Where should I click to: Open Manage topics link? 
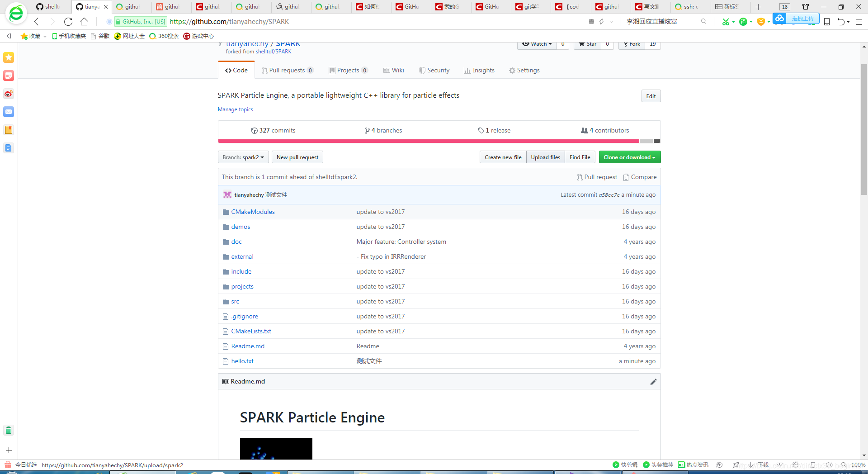pos(235,109)
